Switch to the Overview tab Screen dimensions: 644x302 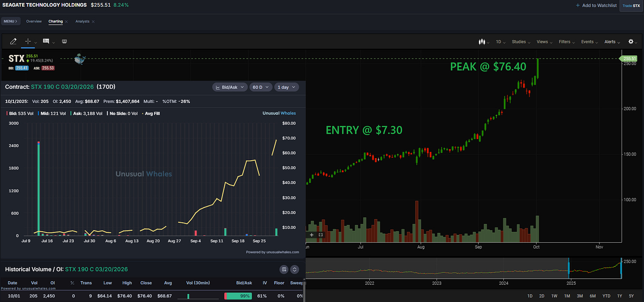[34, 21]
